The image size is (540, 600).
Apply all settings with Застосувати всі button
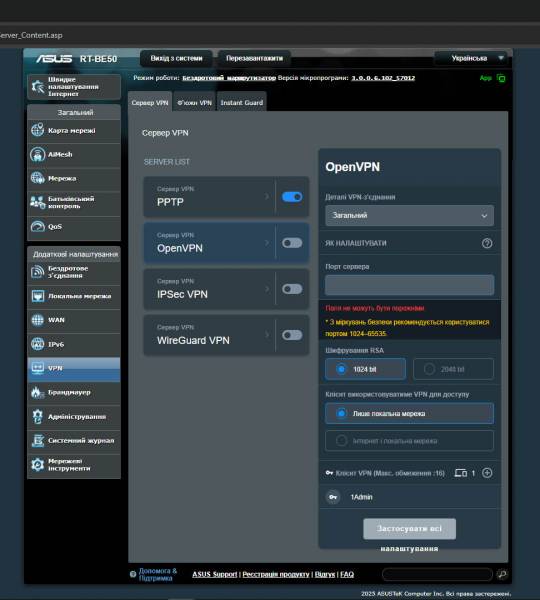coord(409,529)
